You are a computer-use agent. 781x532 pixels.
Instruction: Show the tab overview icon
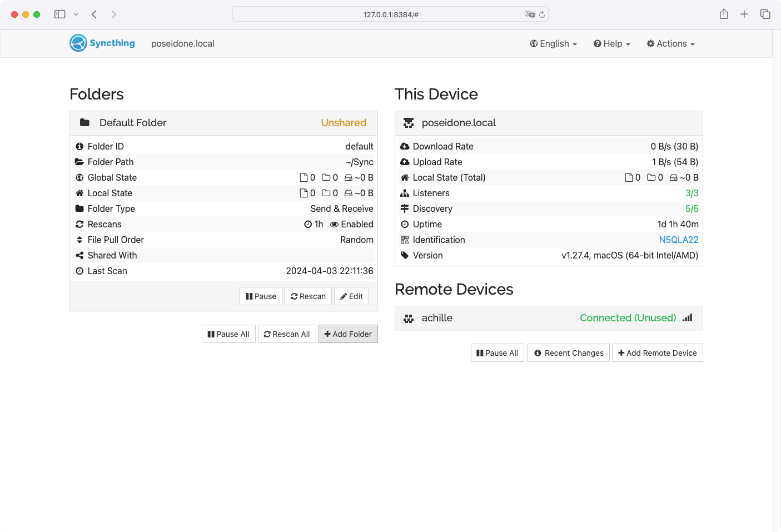(765, 14)
